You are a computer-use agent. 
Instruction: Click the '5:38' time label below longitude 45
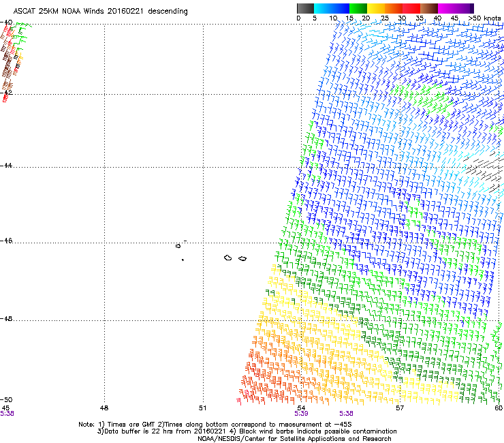click(7, 414)
